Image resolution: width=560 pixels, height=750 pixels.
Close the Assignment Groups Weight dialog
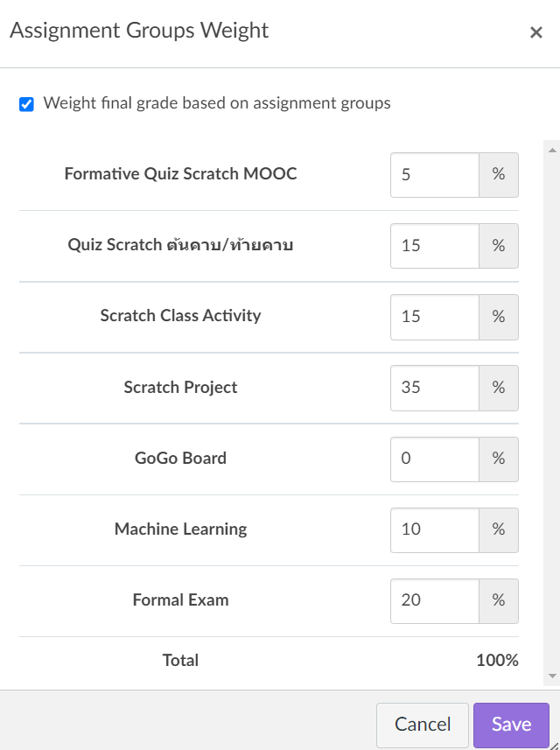pos(536,33)
